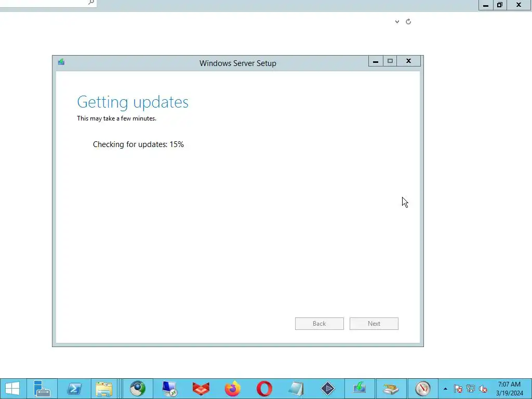Minimize the Windows Server Setup dialog

(376, 61)
